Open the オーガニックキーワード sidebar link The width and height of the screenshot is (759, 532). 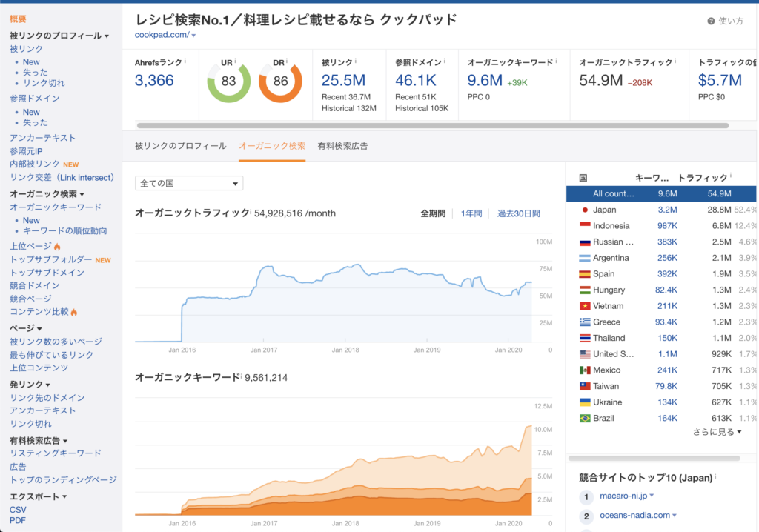(56, 207)
